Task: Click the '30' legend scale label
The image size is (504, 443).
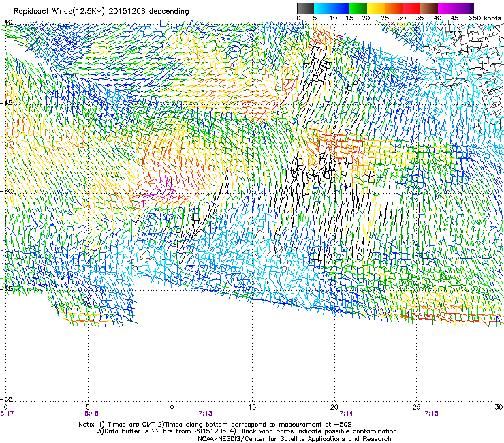Action: (x=402, y=18)
